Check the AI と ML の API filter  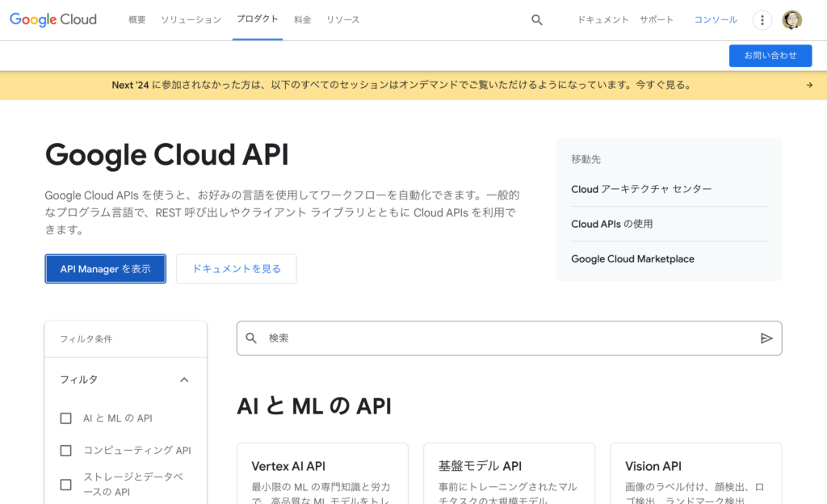click(x=66, y=418)
